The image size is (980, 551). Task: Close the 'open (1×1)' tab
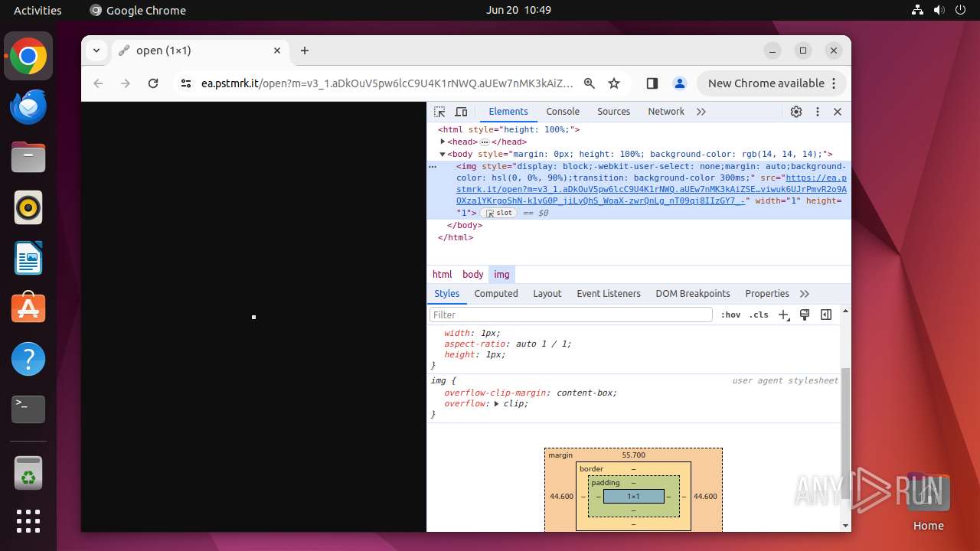click(277, 51)
